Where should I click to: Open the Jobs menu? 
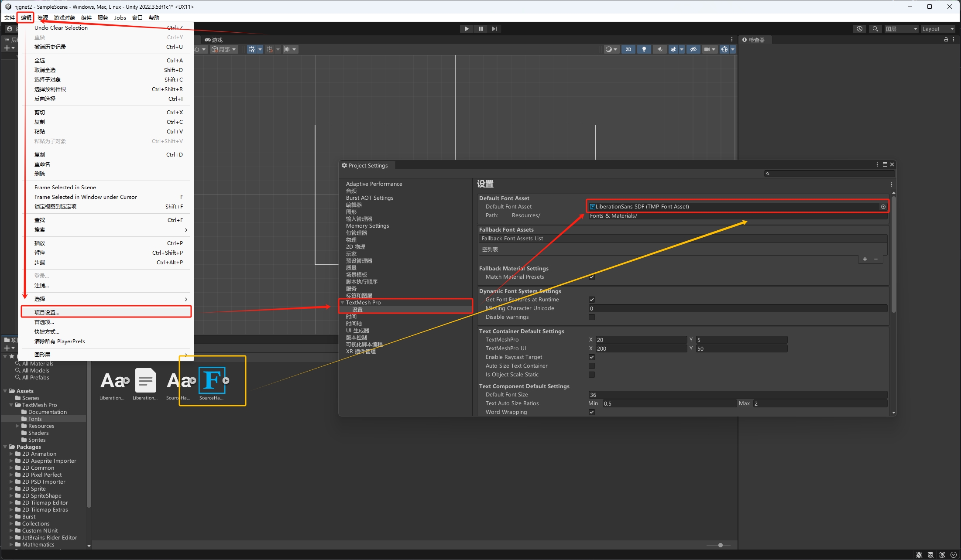(x=120, y=17)
